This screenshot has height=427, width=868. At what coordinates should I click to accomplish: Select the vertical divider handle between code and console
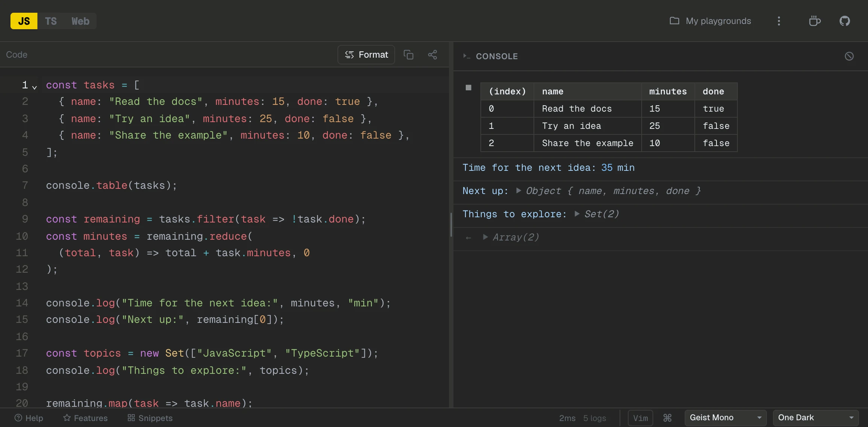451,225
